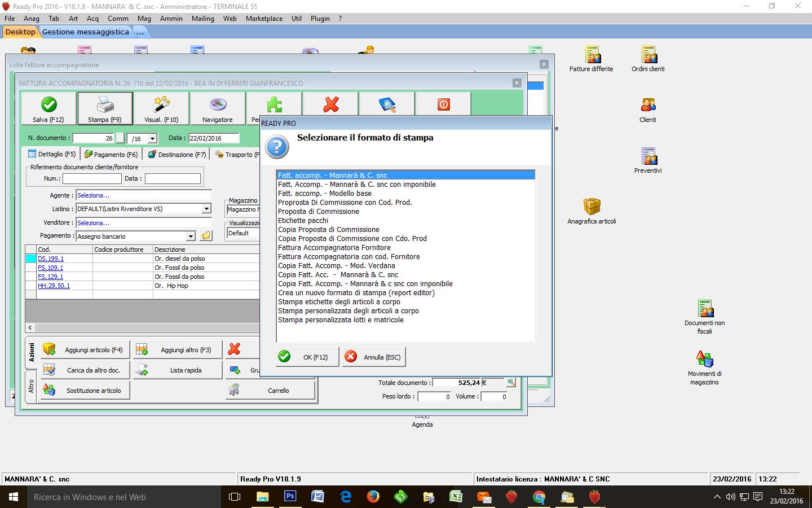Click the Riferimento Num. input field

92,178
